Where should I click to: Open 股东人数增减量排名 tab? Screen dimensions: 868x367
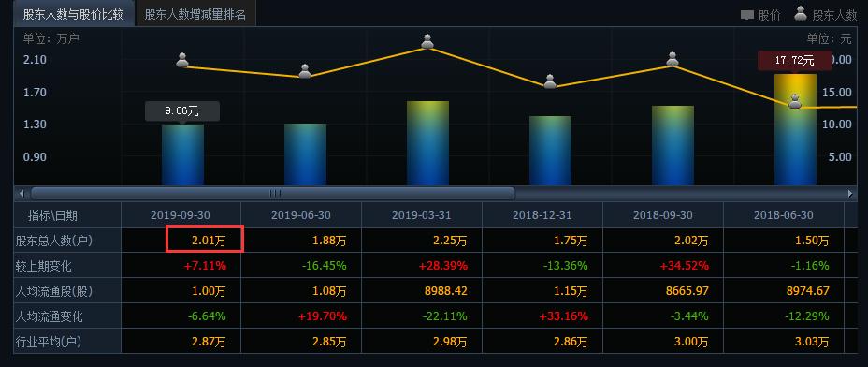(x=195, y=14)
